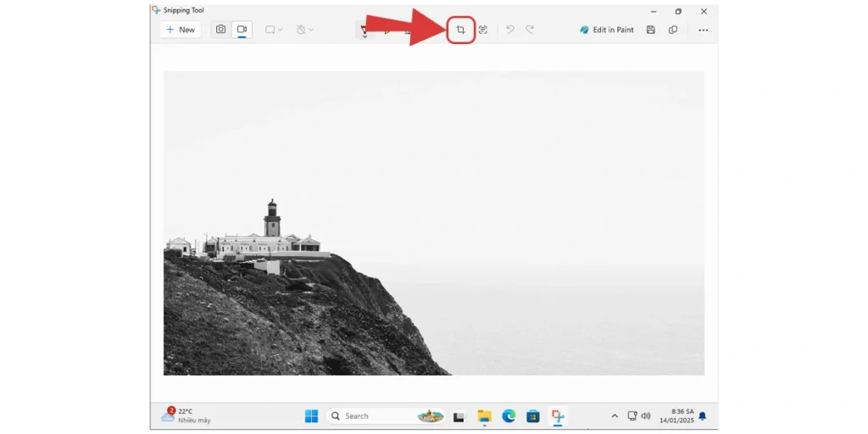The width and height of the screenshot is (868, 434).
Task: Undo the last edit
Action: point(509,30)
